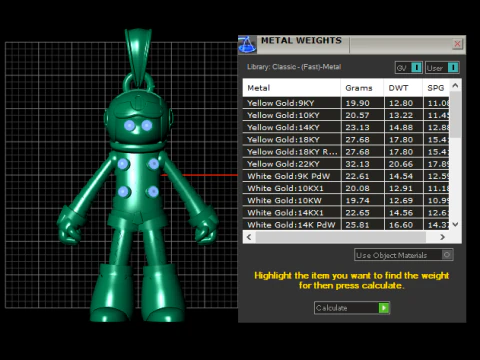
Task: Select the Yellow Gold:18KY R... row
Action: (x=346, y=152)
